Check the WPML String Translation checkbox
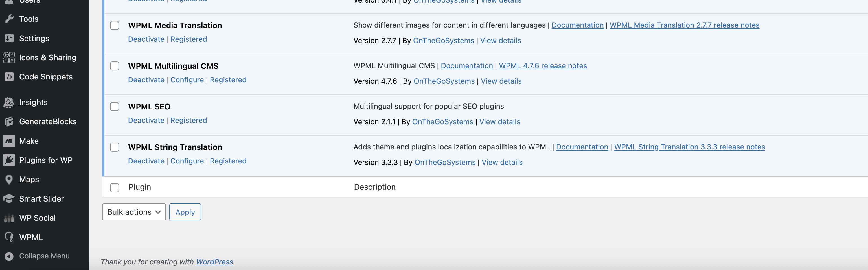Screen dimensions: 868x270 click(115, 147)
